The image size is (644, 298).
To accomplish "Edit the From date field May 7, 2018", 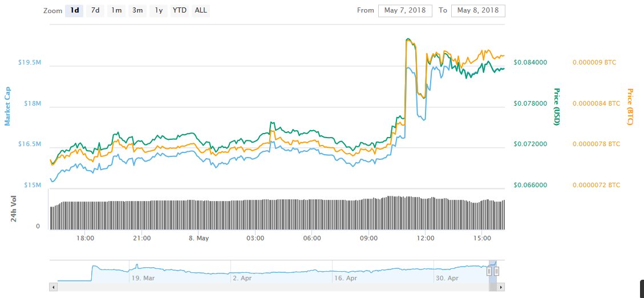I will click(405, 11).
